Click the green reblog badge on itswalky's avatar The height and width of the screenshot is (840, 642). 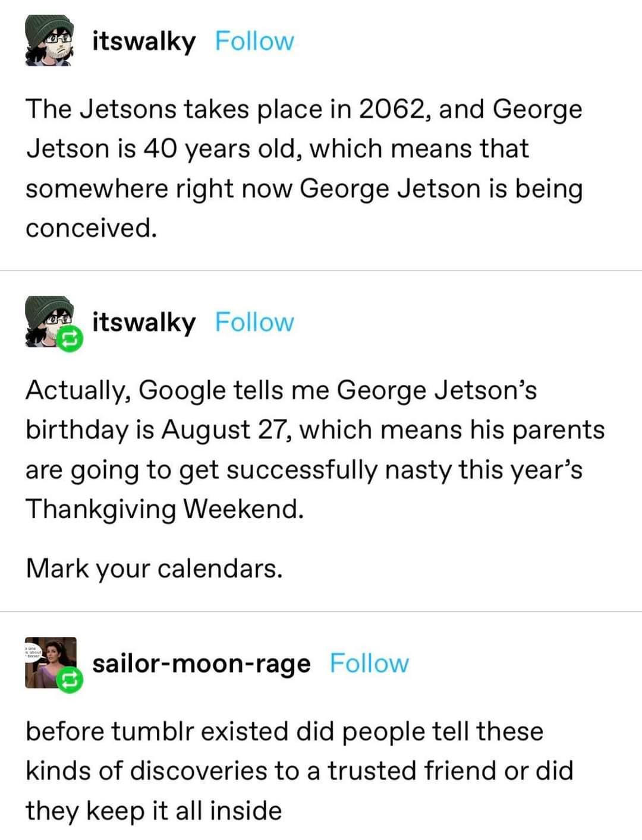(68, 340)
